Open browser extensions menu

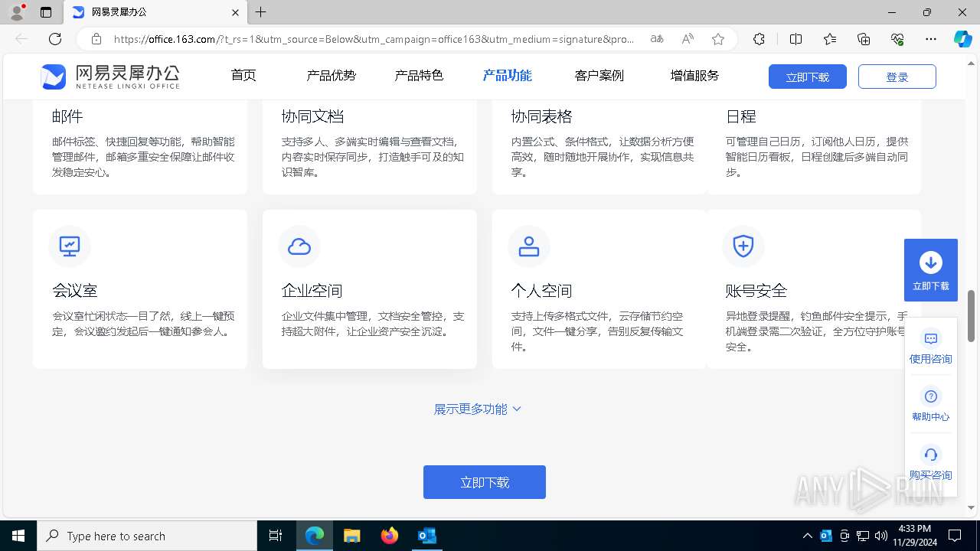(759, 39)
